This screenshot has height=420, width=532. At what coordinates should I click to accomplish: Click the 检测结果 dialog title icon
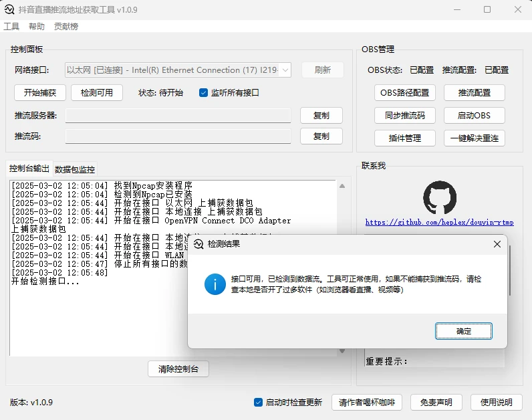198,244
